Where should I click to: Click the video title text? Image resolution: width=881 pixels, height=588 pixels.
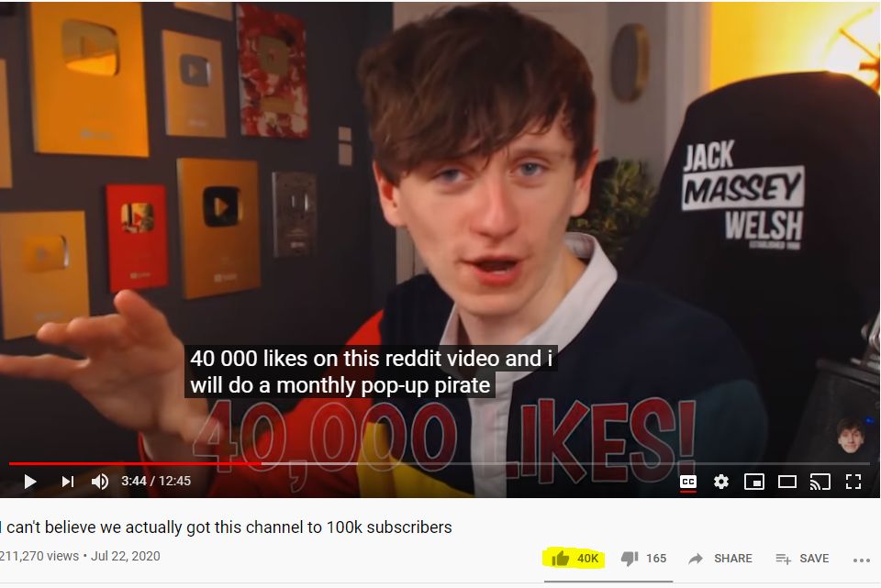[x=227, y=527]
